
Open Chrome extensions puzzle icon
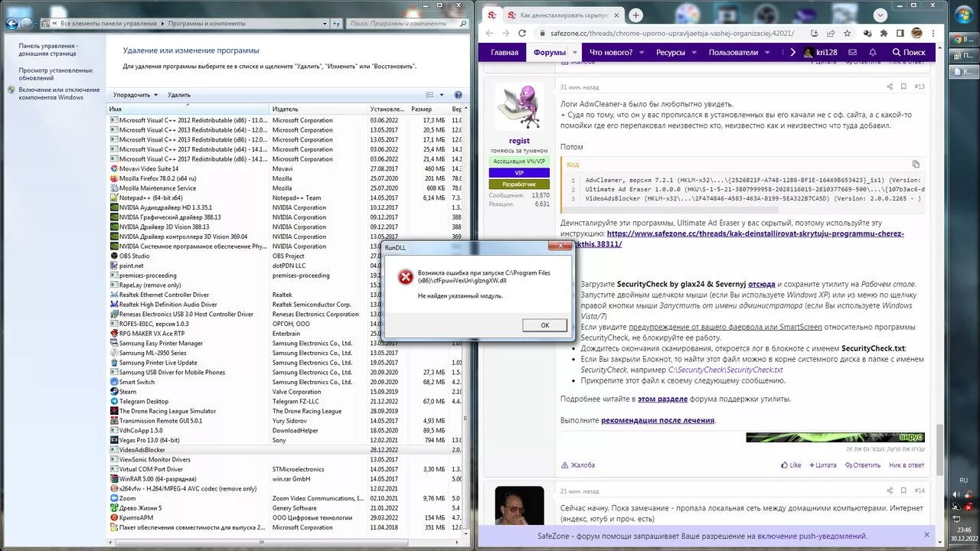click(884, 34)
